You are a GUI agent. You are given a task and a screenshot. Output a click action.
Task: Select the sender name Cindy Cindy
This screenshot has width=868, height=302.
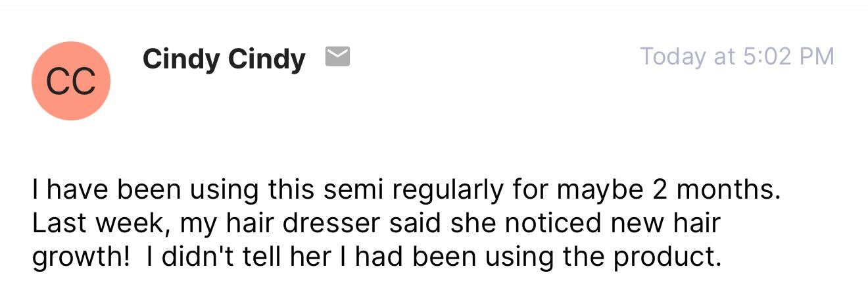point(224,59)
